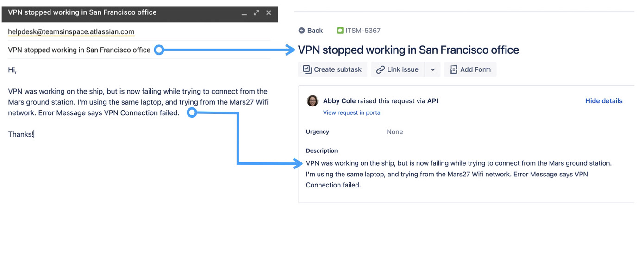Image resolution: width=644 pixels, height=262 pixels.
Task: Click the Create subtask checkbox icon
Action: pyautogui.click(x=307, y=69)
